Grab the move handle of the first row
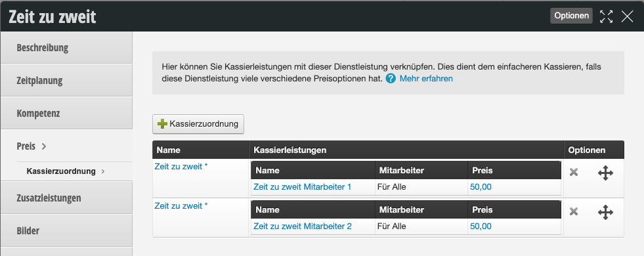 tap(605, 173)
